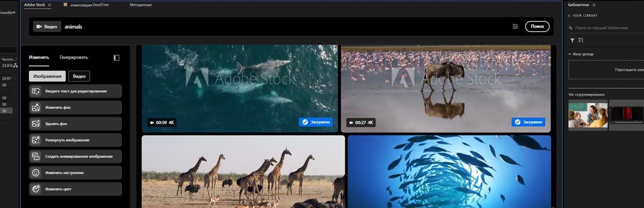Click the 00:27 4K duration badge

tap(361, 122)
